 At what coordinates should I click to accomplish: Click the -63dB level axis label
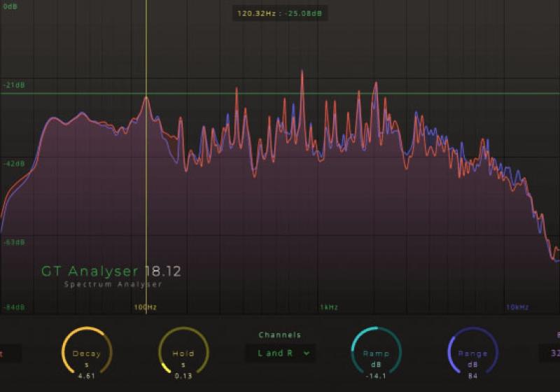(13, 242)
